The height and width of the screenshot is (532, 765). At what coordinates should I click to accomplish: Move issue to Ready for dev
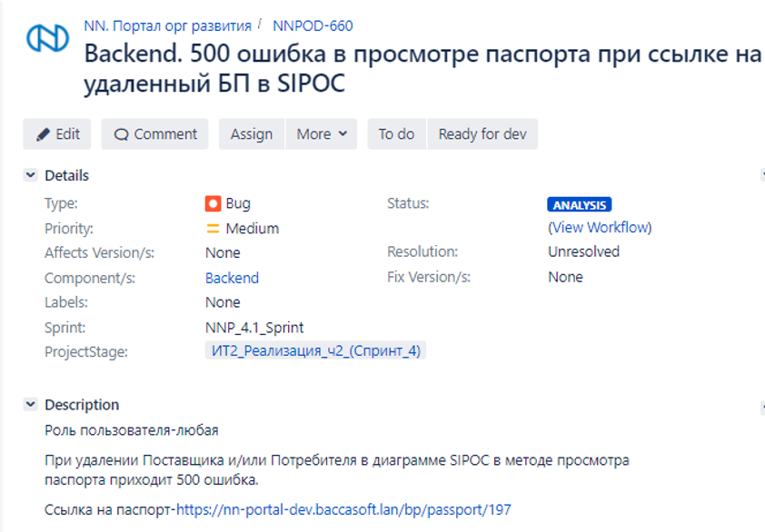(x=482, y=134)
